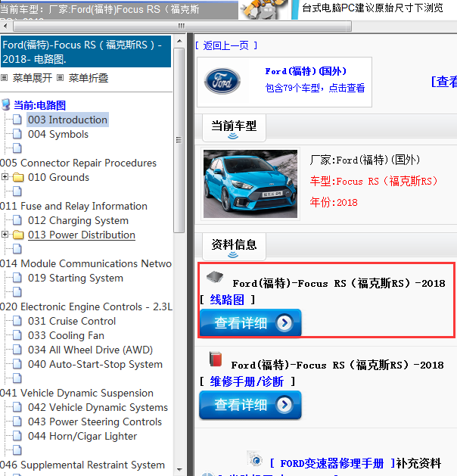Click the page icon beside 019 Starting System
The width and height of the screenshot is (457, 476).
[x=17, y=278]
